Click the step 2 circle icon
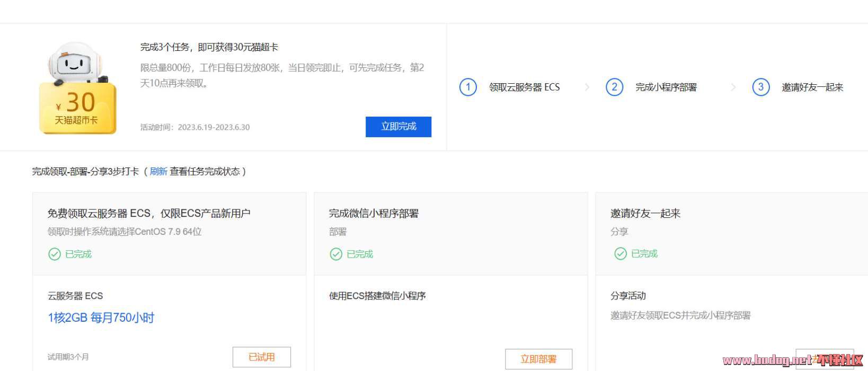Viewport: 868px width, 371px height. tap(614, 87)
